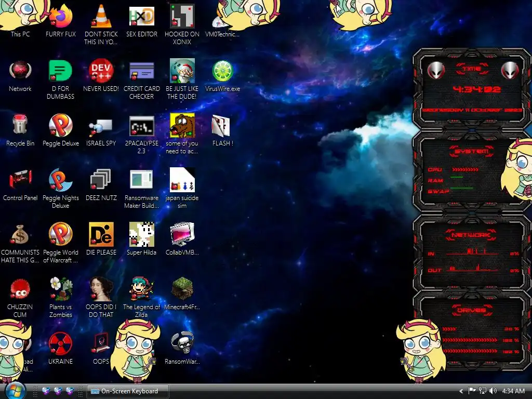Switch to On-Screen Keyboard taskbar button
The image size is (532, 399).
pyautogui.click(x=128, y=391)
